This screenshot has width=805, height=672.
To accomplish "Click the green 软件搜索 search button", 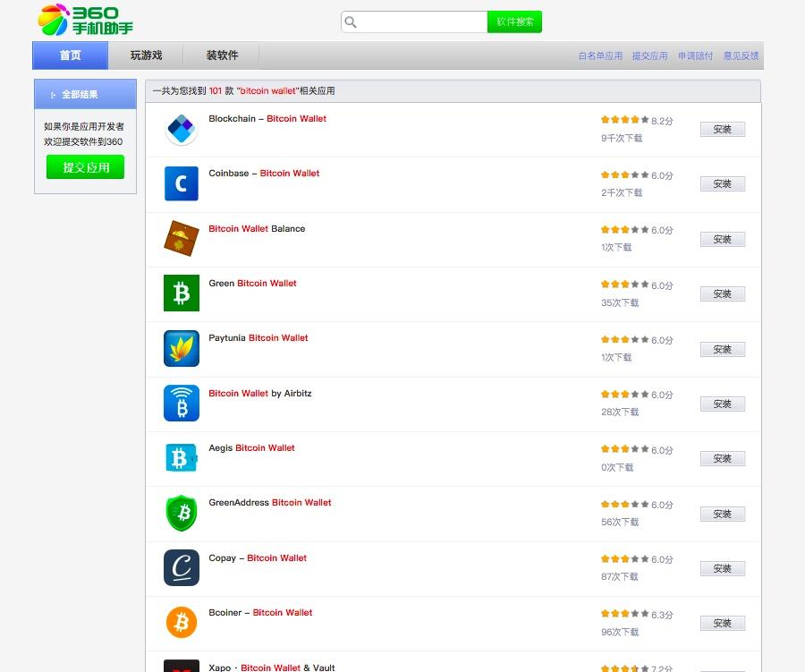I will pyautogui.click(x=514, y=21).
